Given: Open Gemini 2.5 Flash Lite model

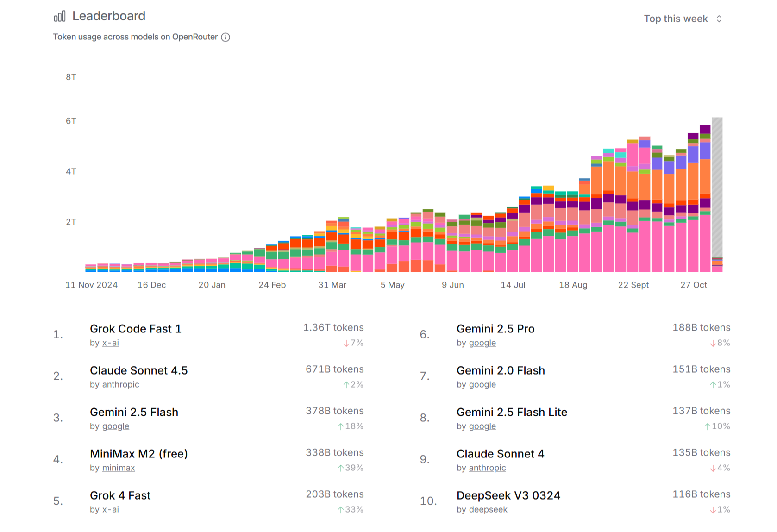Looking at the screenshot, I should [512, 412].
